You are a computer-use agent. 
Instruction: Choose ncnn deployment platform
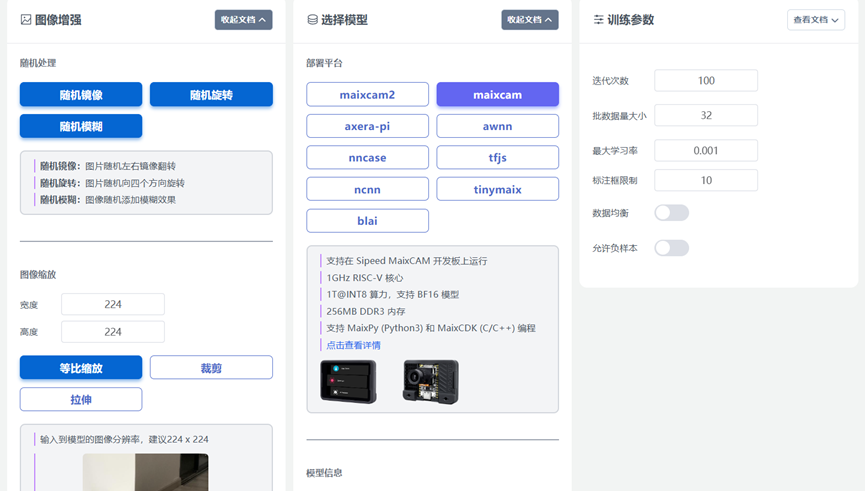[x=367, y=189]
